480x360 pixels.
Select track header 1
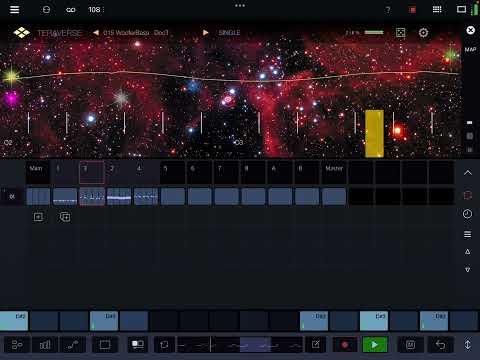click(65, 172)
